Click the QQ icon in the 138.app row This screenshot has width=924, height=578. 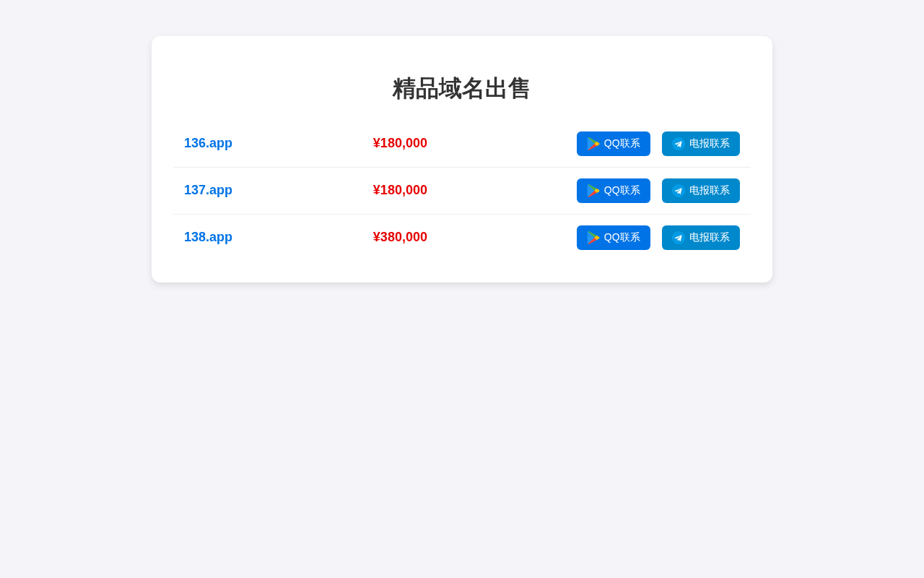(593, 238)
